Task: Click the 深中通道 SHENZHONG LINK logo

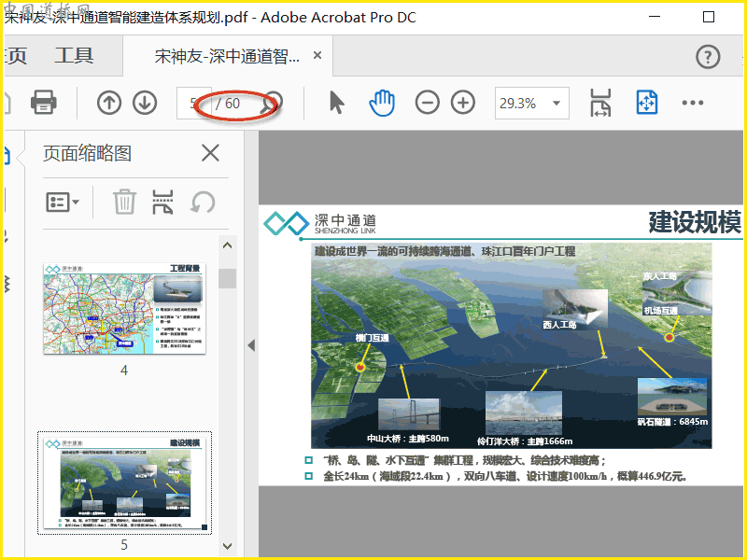Action: (320, 223)
